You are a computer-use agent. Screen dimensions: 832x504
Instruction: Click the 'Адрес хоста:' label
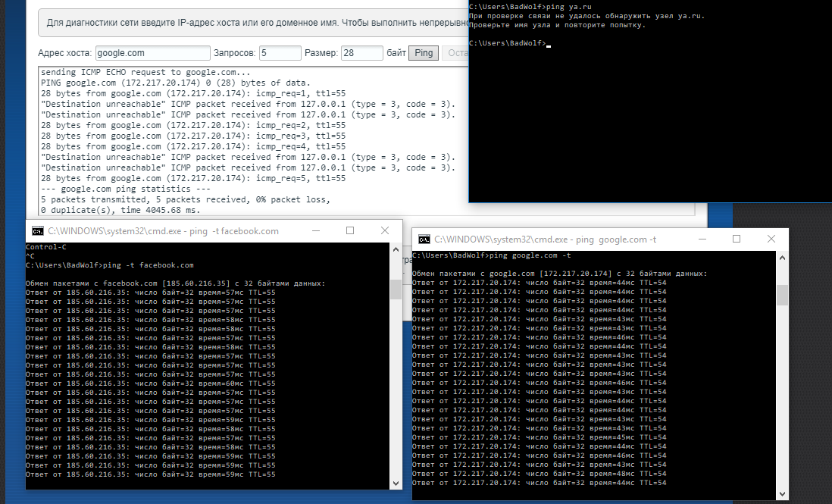[65, 53]
